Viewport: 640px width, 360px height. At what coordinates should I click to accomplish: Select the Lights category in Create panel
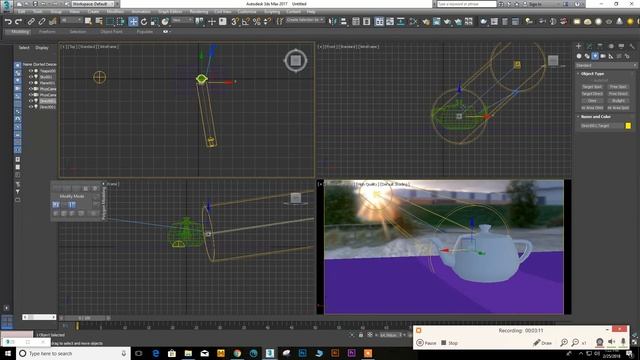pyautogui.click(x=595, y=56)
